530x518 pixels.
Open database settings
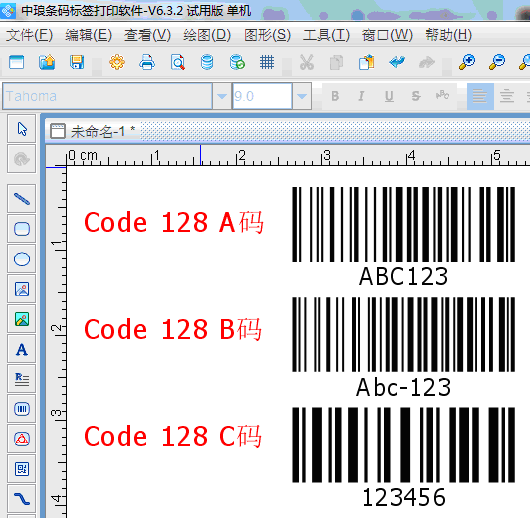[207, 62]
